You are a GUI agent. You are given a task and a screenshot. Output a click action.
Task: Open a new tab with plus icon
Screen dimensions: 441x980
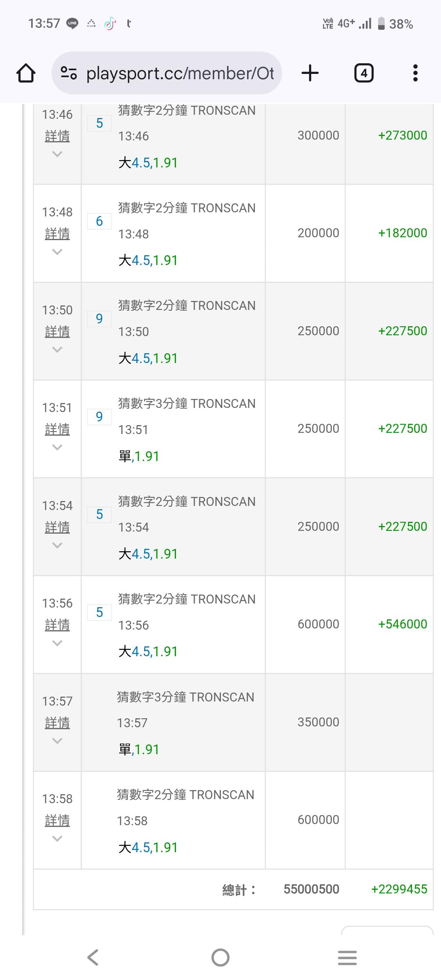click(x=310, y=73)
